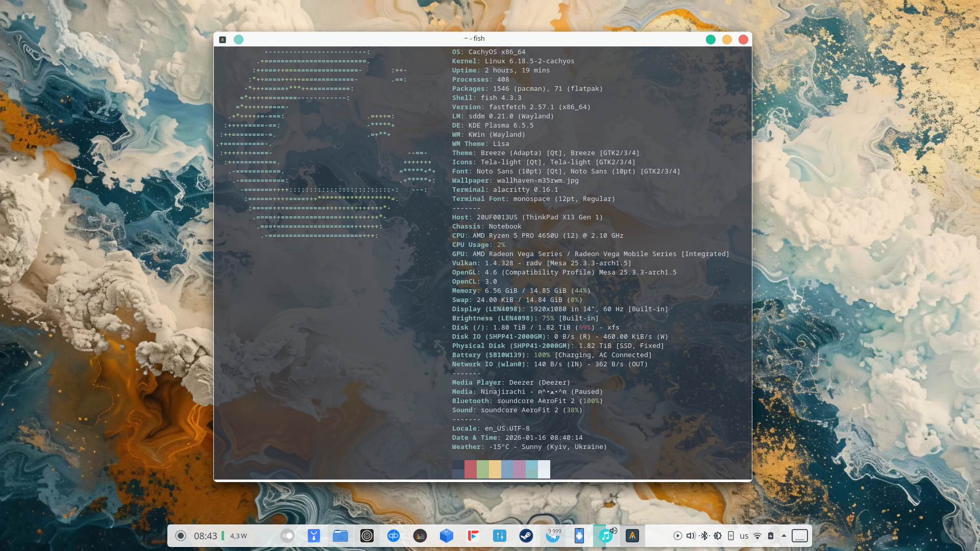Image resolution: width=980 pixels, height=551 pixels.
Task: Open the 'us' keyboard layout switcher
Action: point(744,536)
